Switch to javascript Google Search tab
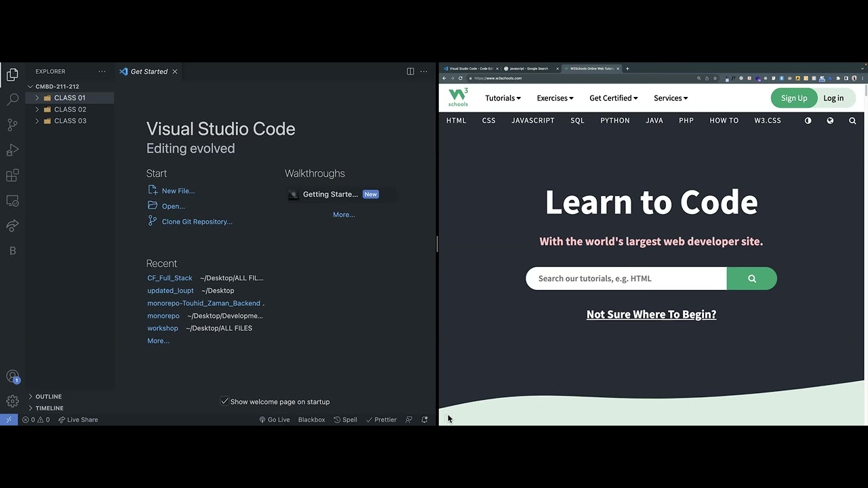Viewport: 868px width, 488px height. point(530,68)
